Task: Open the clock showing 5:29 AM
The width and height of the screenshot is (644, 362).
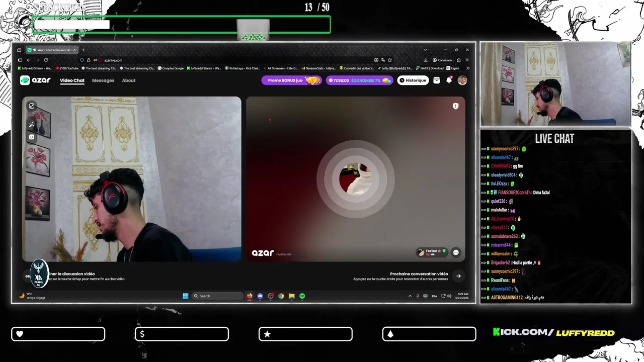Action: (463, 296)
